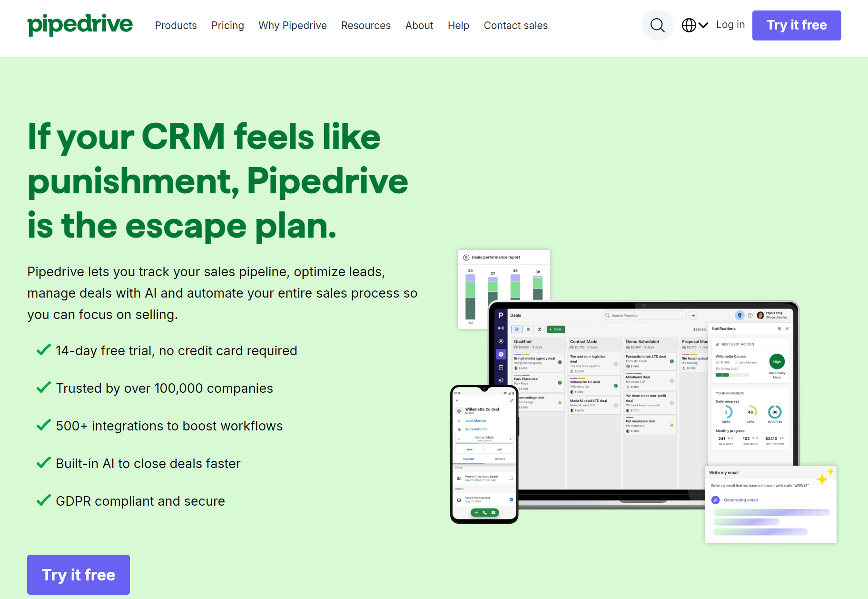Expand the Products menu
This screenshot has height=599, width=868.
pyautogui.click(x=176, y=25)
